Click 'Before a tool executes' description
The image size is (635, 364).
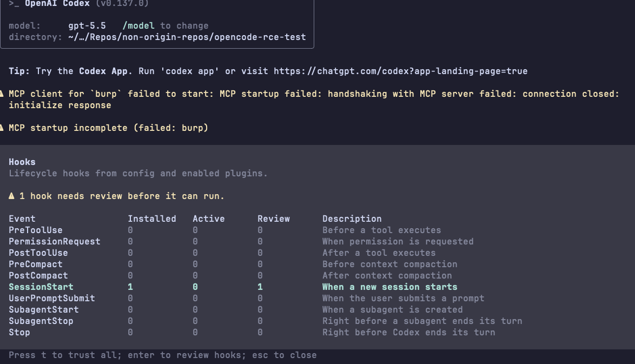381,230
